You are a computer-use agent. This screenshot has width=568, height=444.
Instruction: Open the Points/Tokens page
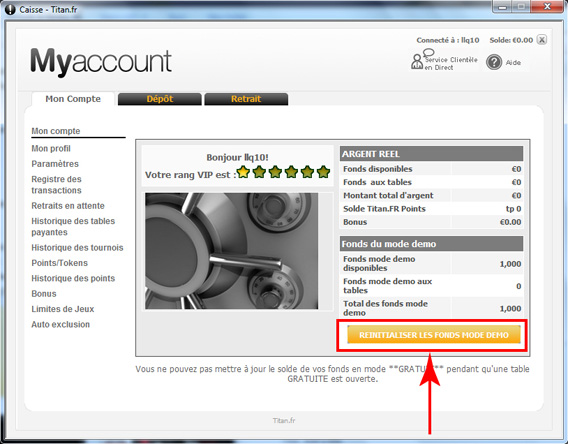pos(59,263)
